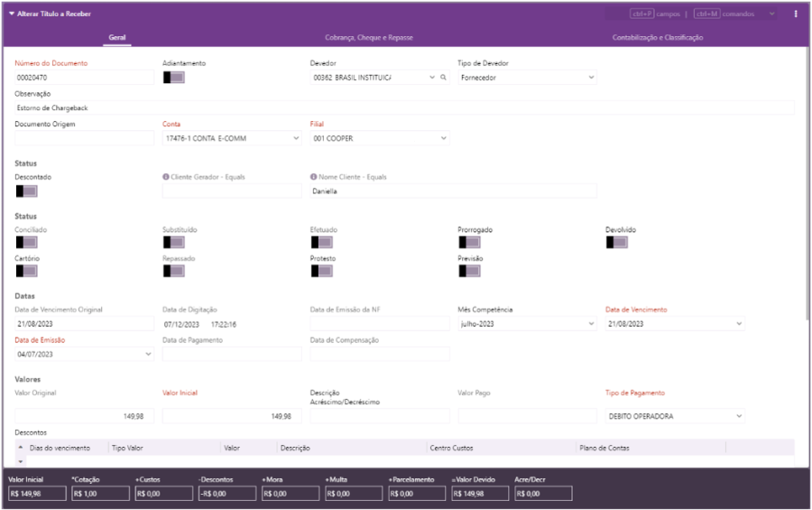Toggle the Previsão switch
Viewport: 812px width, 510px height.
(x=469, y=271)
